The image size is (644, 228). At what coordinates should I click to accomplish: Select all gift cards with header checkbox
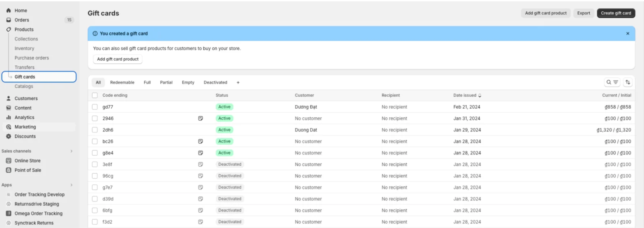point(95,95)
